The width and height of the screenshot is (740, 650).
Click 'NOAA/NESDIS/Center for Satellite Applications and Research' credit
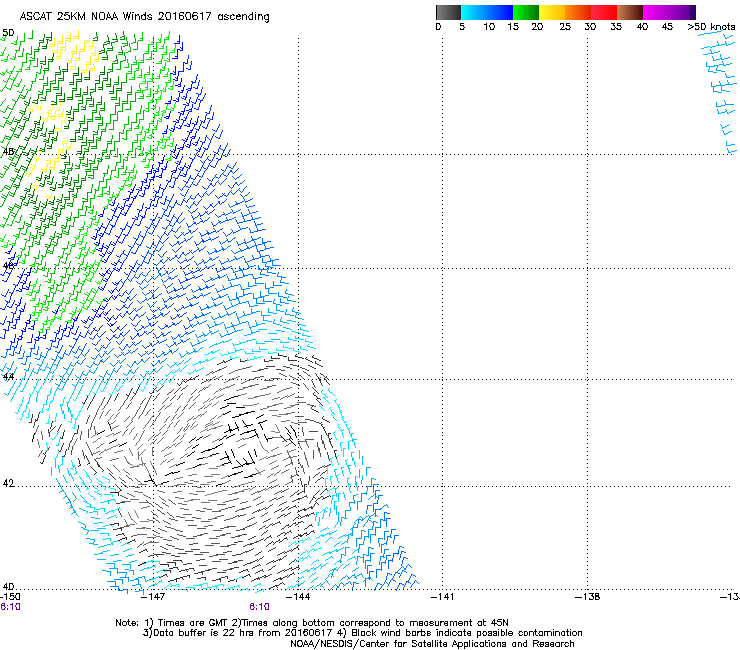432,644
